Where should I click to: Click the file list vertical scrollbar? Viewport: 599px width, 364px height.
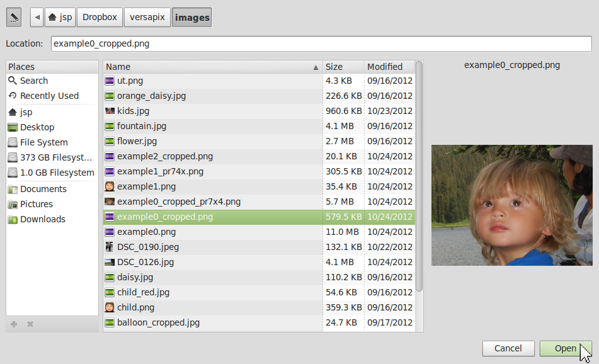419,176
